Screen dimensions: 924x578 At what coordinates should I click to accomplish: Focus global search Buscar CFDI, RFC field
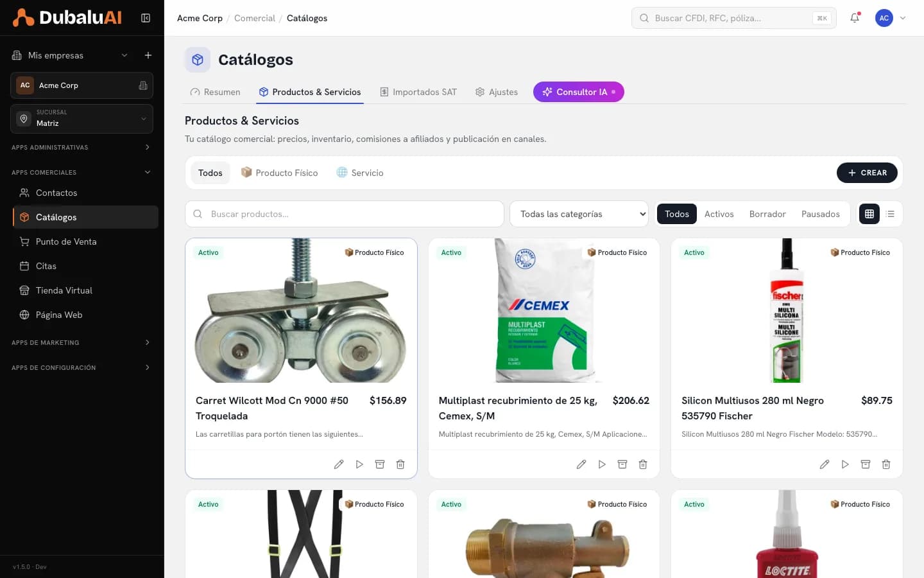tap(734, 18)
